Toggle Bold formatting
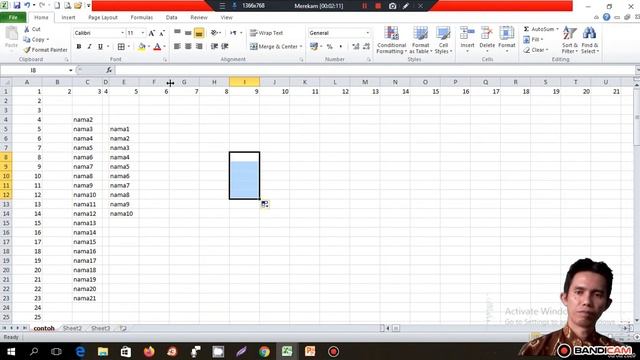 (x=79, y=47)
